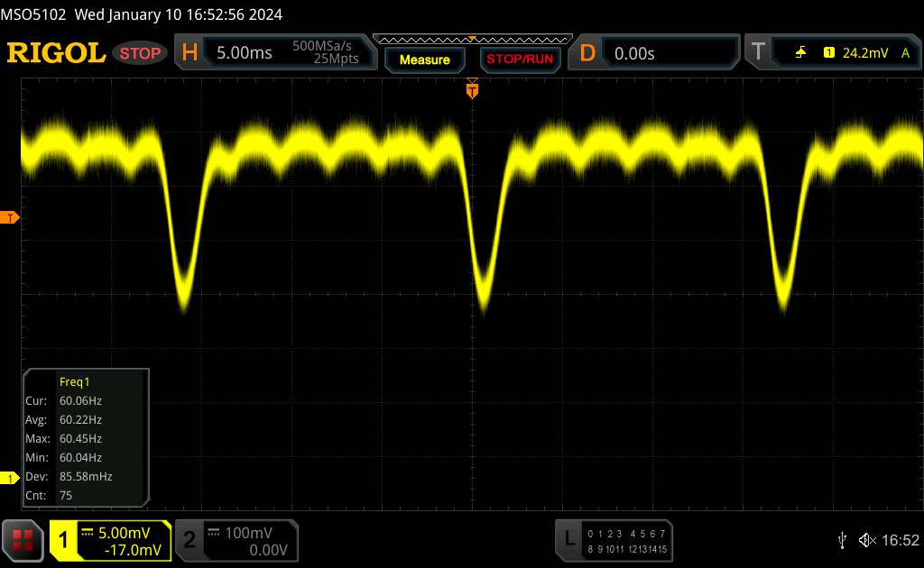
Task: Open the red function navigation grid icon
Action: pos(23,539)
